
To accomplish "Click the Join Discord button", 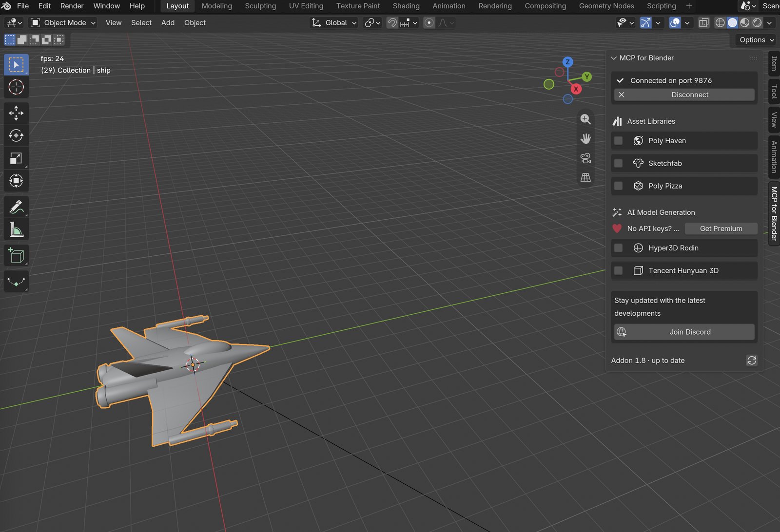I will [x=684, y=332].
